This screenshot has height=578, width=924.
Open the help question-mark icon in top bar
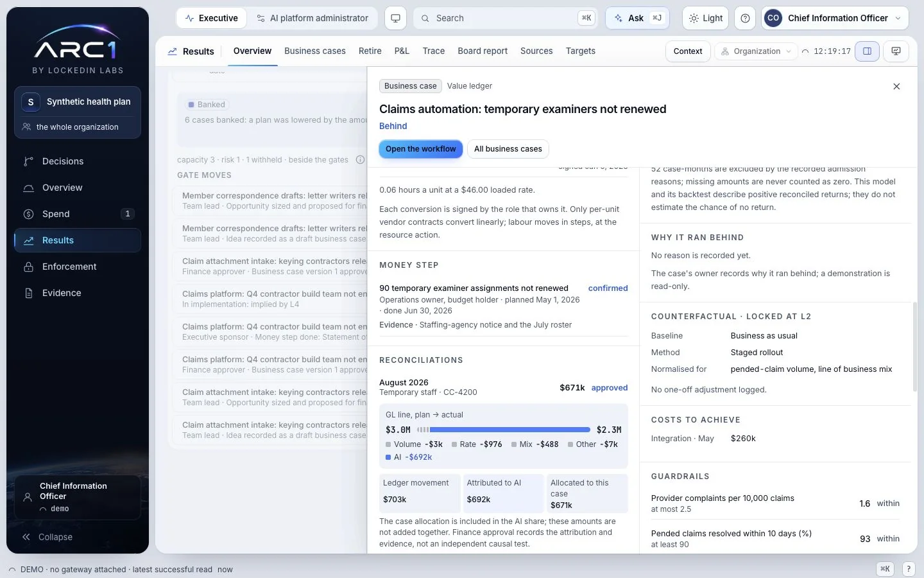coord(745,18)
